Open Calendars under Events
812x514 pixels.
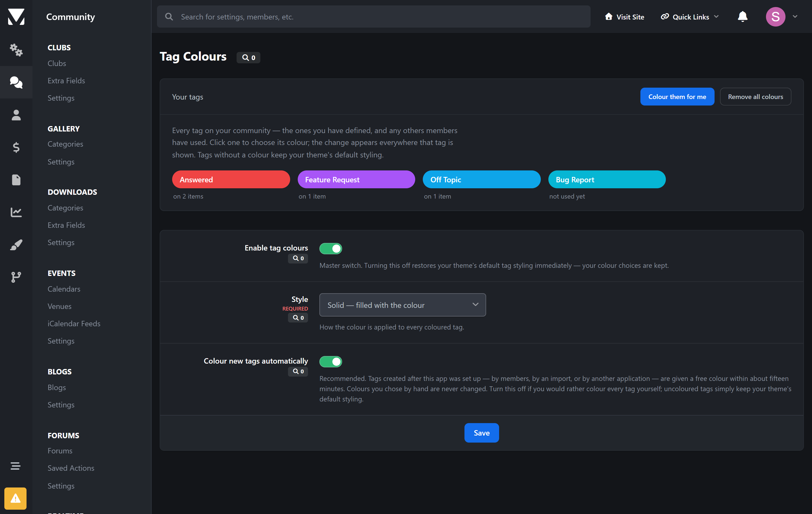pos(64,289)
